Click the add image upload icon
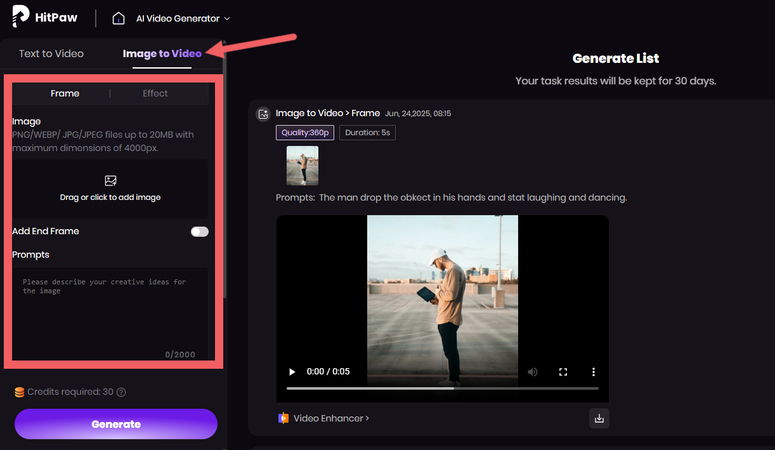Screen dimensions: 775x450 click(x=110, y=180)
